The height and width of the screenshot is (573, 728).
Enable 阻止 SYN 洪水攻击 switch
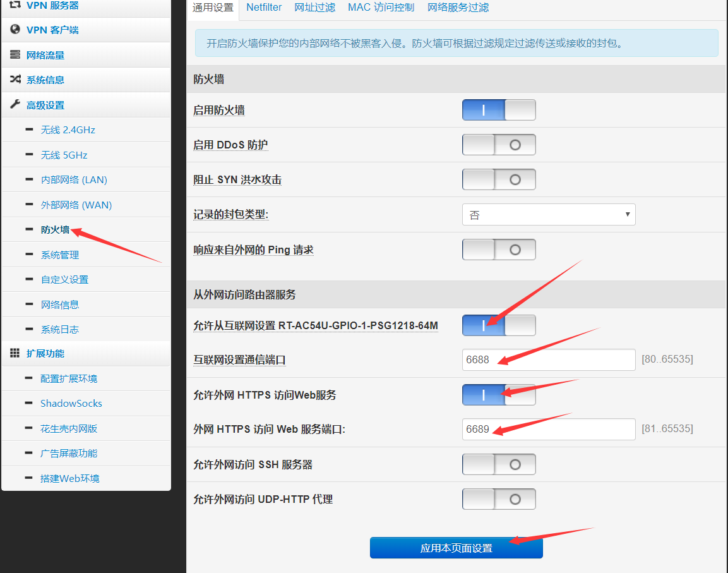point(499,179)
